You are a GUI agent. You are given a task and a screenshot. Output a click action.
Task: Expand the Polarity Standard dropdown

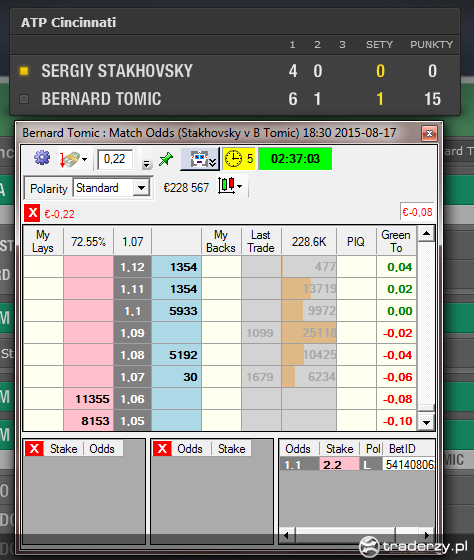(x=141, y=188)
